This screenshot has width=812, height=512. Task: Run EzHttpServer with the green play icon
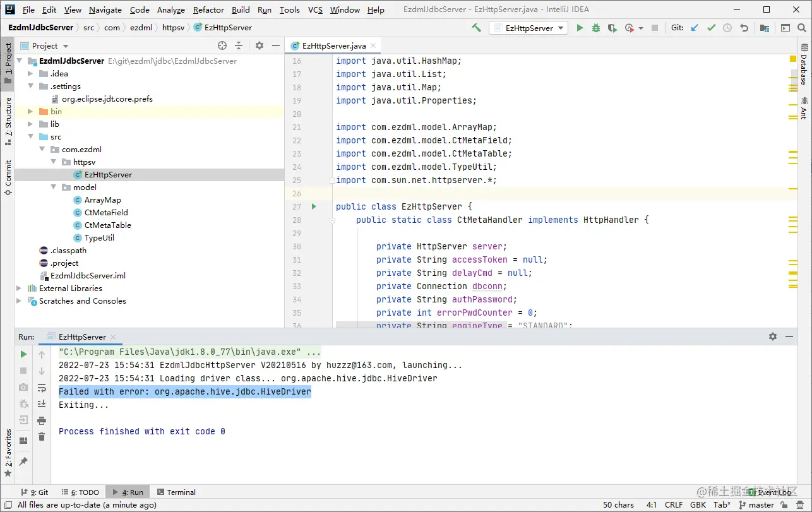580,28
